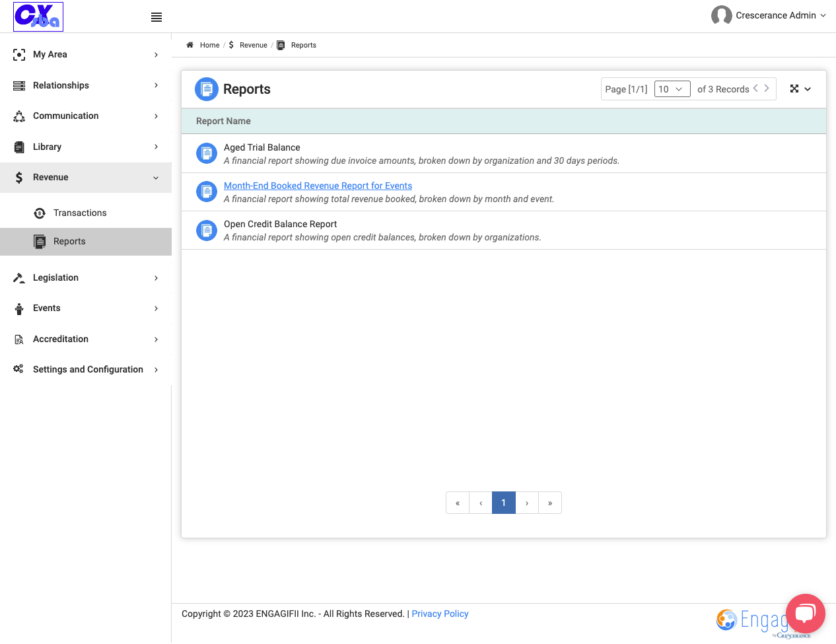Click the breadcrumb Home house icon
The height and width of the screenshot is (644, 836).
point(190,45)
